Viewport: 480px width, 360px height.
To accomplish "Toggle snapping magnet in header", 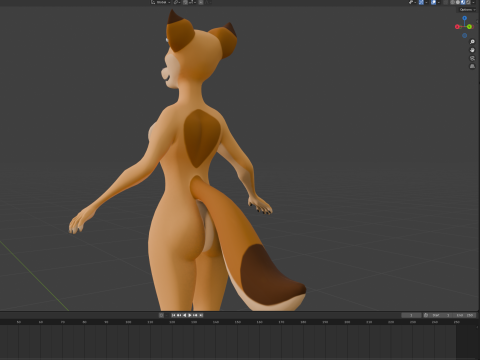I will [185, 2].
